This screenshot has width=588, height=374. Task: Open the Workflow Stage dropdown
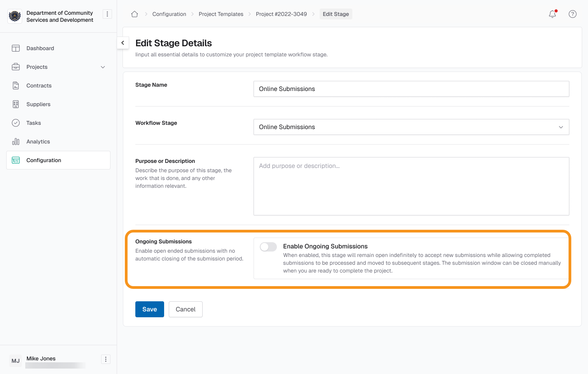pos(411,127)
